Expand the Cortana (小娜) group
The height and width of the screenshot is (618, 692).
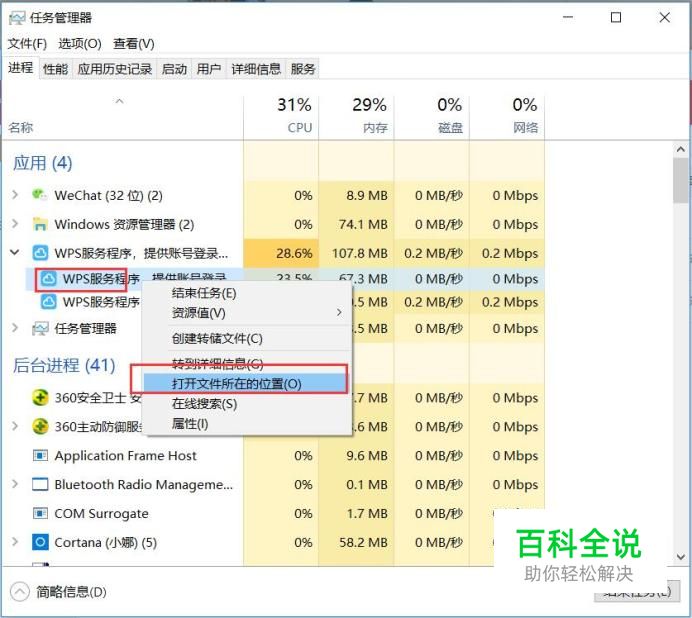(x=15, y=542)
